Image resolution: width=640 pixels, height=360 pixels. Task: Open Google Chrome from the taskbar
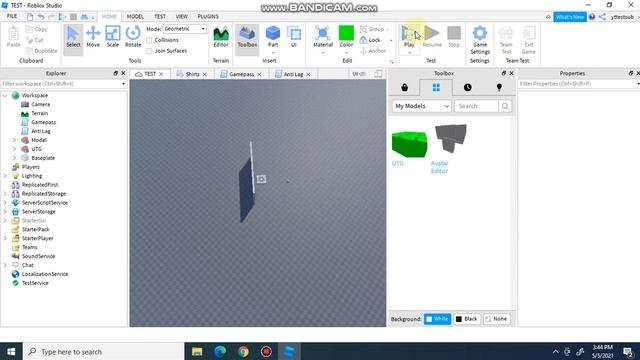243,351
